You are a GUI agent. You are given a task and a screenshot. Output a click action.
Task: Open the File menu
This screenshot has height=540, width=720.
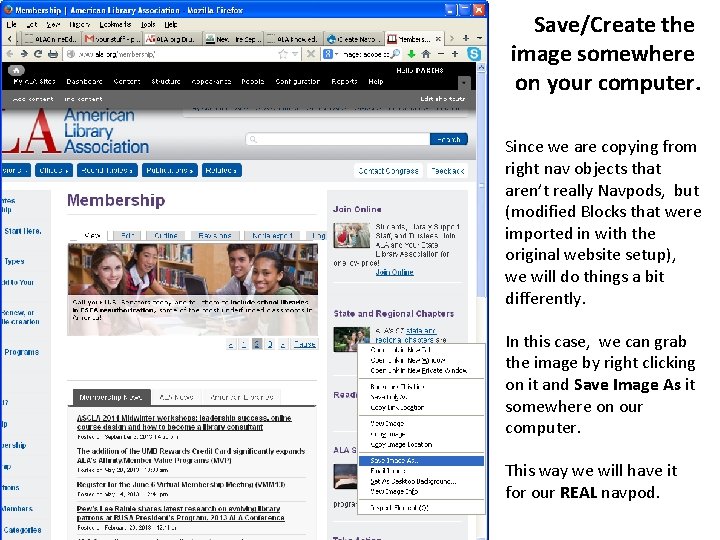tap(11, 24)
